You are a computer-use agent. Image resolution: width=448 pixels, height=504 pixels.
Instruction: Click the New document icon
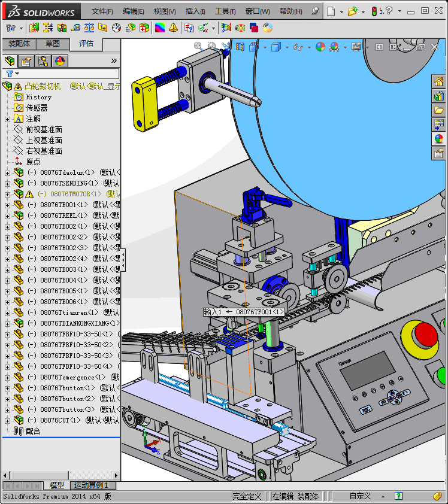(x=331, y=11)
